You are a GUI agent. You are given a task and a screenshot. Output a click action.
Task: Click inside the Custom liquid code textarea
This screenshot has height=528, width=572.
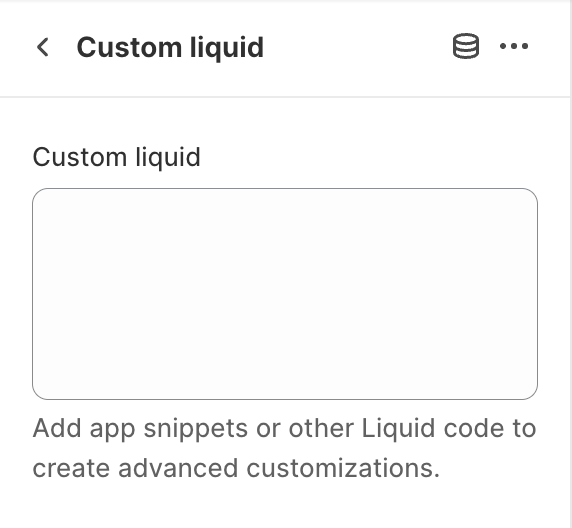coord(285,294)
